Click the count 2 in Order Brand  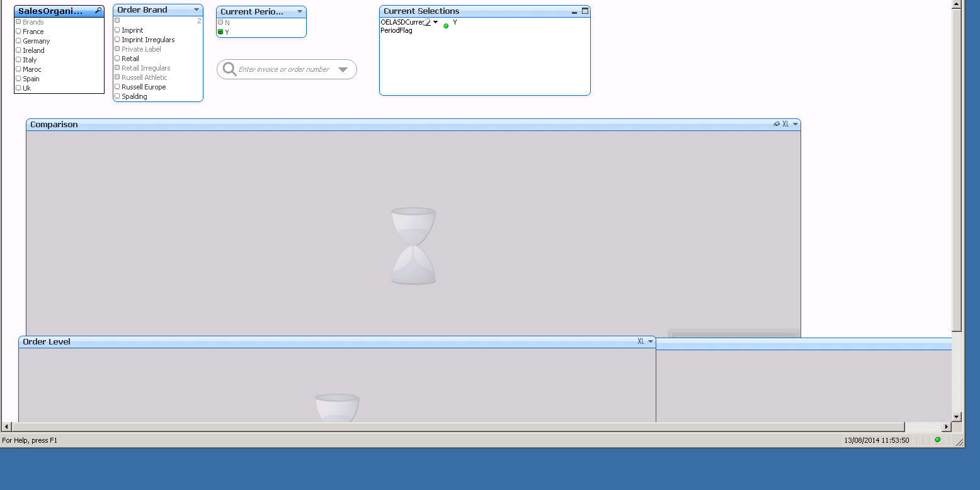point(199,21)
